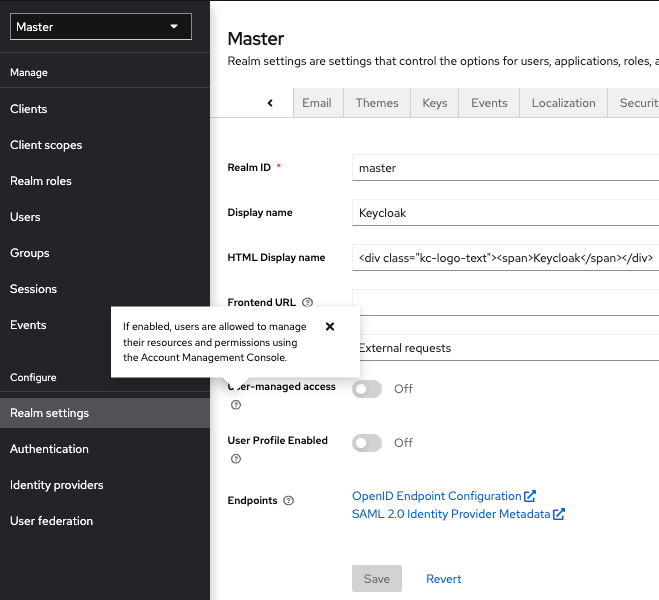
Task: Open the Users page
Action: pos(25,217)
